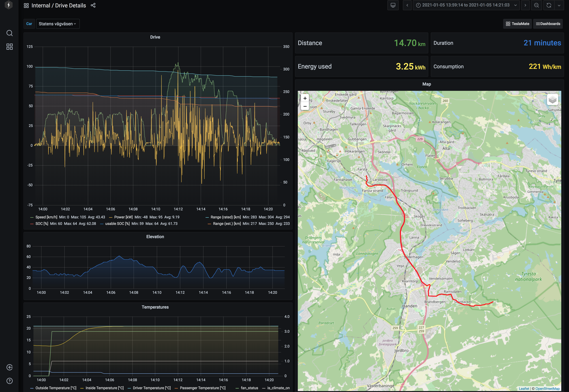Open the Elevation panel title menu
The height and width of the screenshot is (392, 569).
click(x=155, y=236)
